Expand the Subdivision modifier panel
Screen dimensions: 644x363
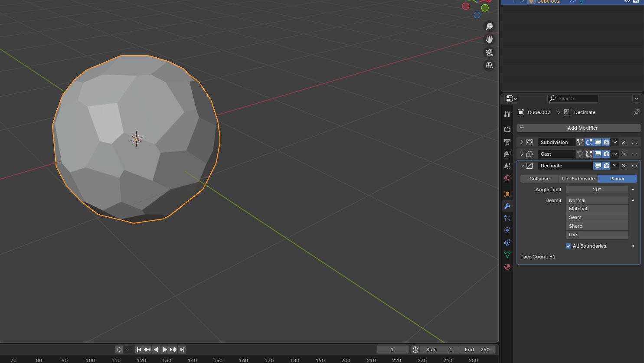click(x=522, y=142)
